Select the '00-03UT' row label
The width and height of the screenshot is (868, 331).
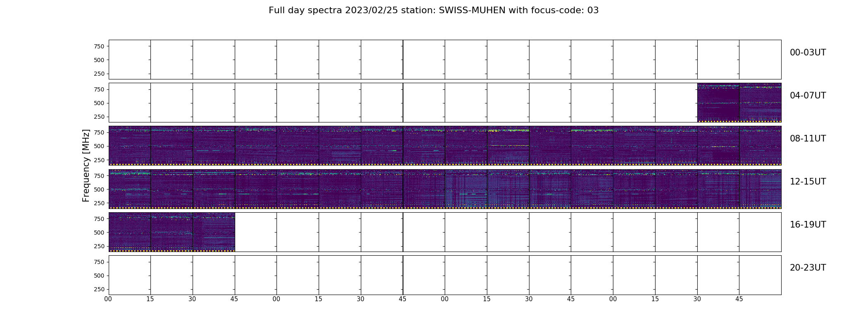click(808, 53)
